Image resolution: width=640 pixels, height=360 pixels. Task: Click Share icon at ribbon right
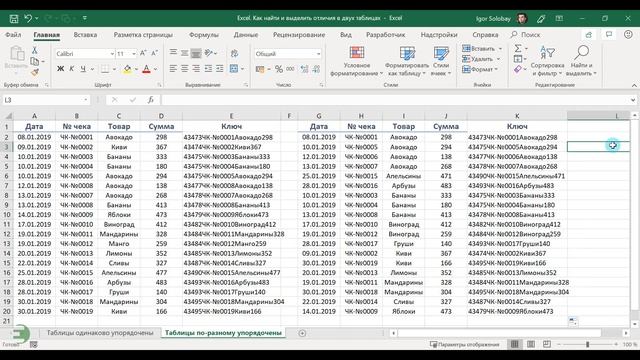589,35
